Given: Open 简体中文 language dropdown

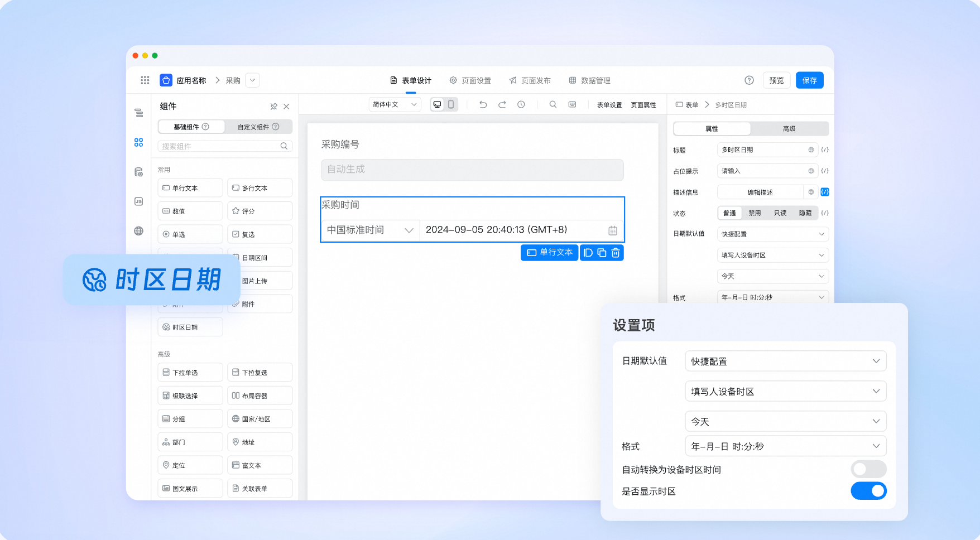Looking at the screenshot, I should click(395, 104).
